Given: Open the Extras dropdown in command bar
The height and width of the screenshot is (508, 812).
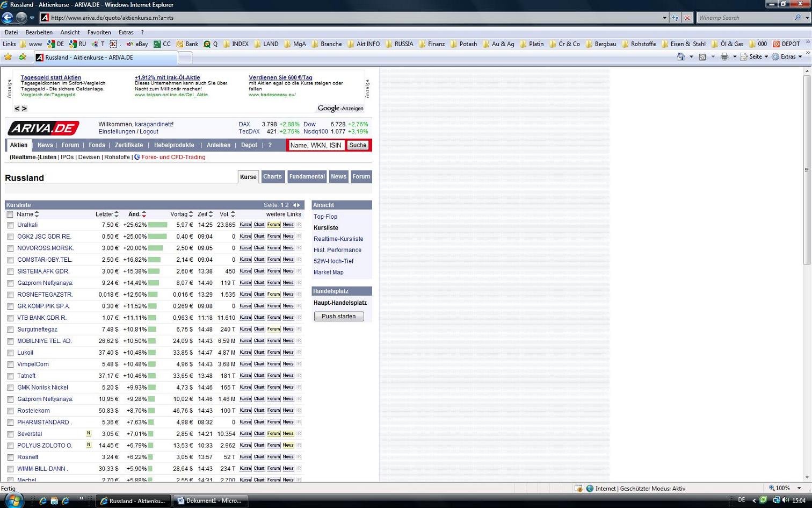Looking at the screenshot, I should (788, 57).
